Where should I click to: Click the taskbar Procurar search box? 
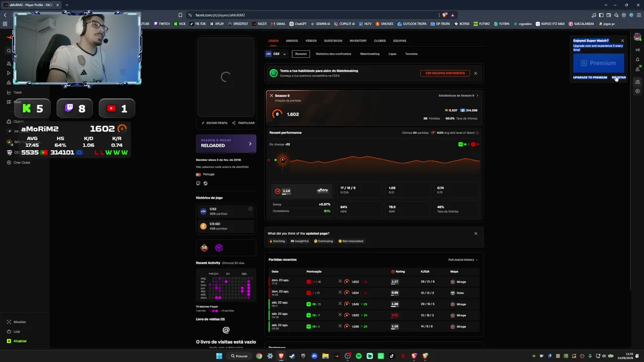(239, 356)
